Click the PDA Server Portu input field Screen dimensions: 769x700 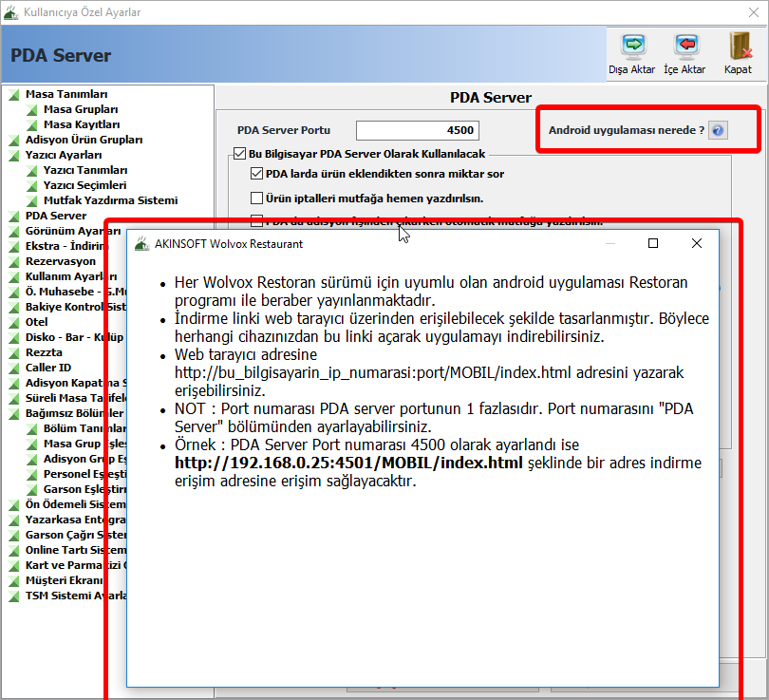[418, 130]
